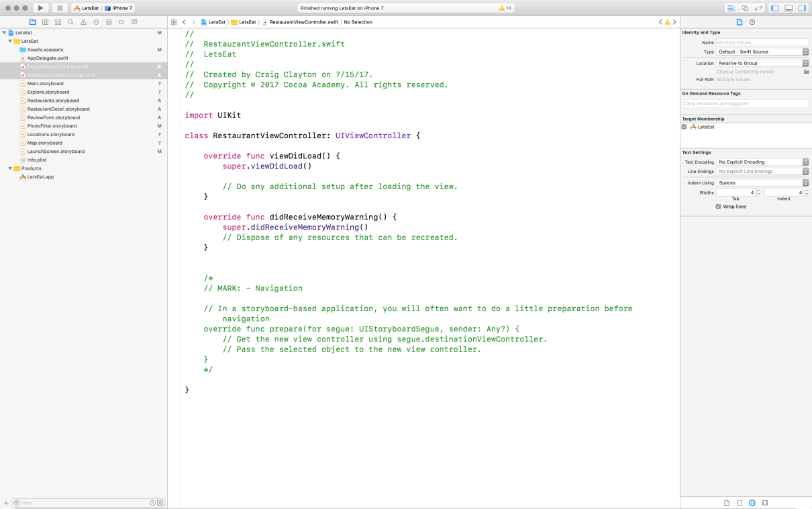Toggle the utilities panel visibility
The image size is (812, 509).
pyautogui.click(x=802, y=8)
